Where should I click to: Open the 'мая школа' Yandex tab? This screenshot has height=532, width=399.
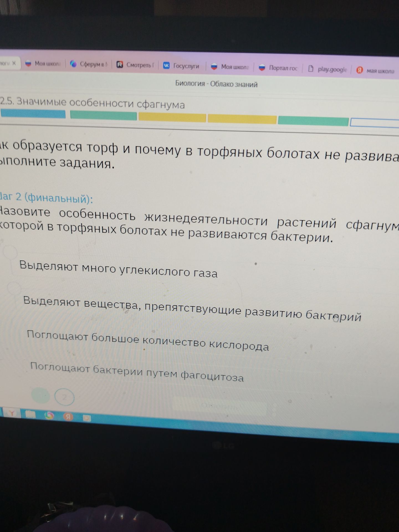[375, 70]
